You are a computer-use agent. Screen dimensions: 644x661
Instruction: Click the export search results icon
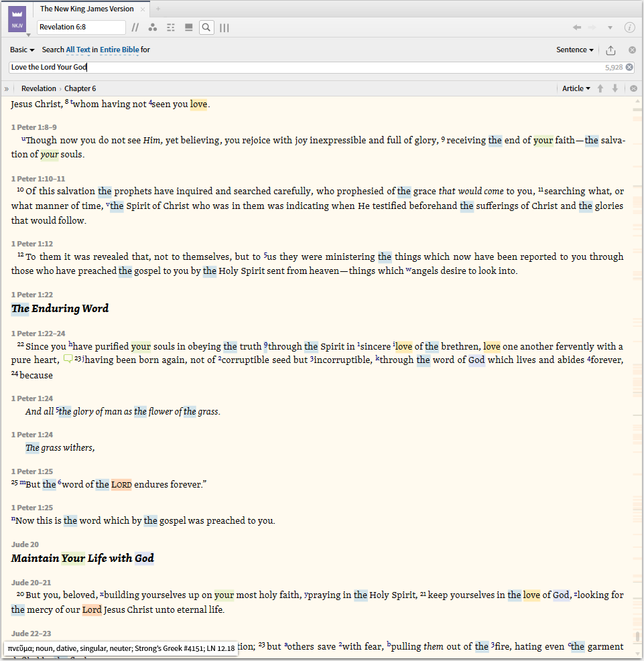pos(610,50)
